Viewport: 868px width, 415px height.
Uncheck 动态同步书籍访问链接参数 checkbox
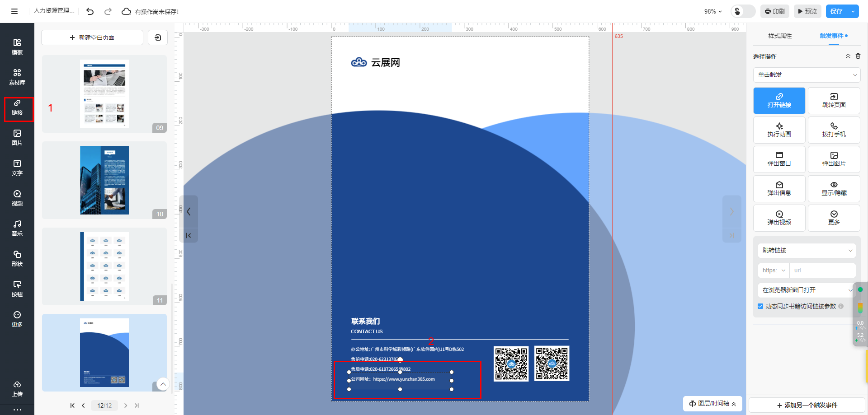coord(760,306)
